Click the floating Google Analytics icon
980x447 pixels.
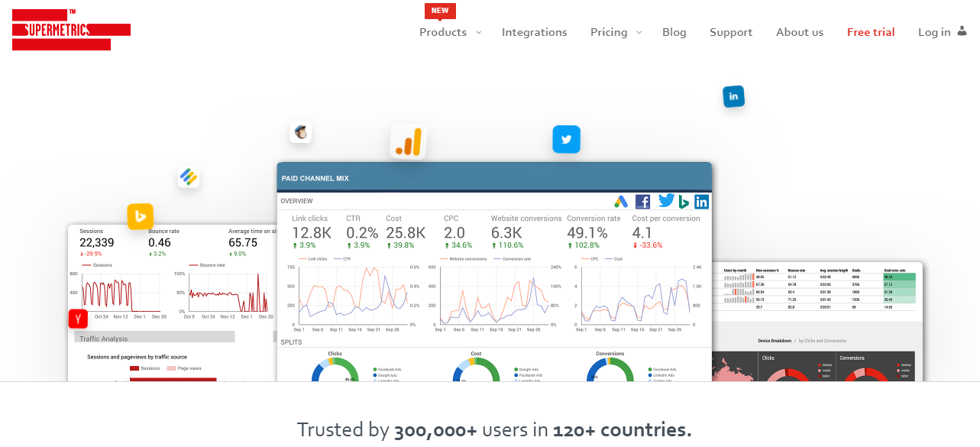(x=408, y=141)
